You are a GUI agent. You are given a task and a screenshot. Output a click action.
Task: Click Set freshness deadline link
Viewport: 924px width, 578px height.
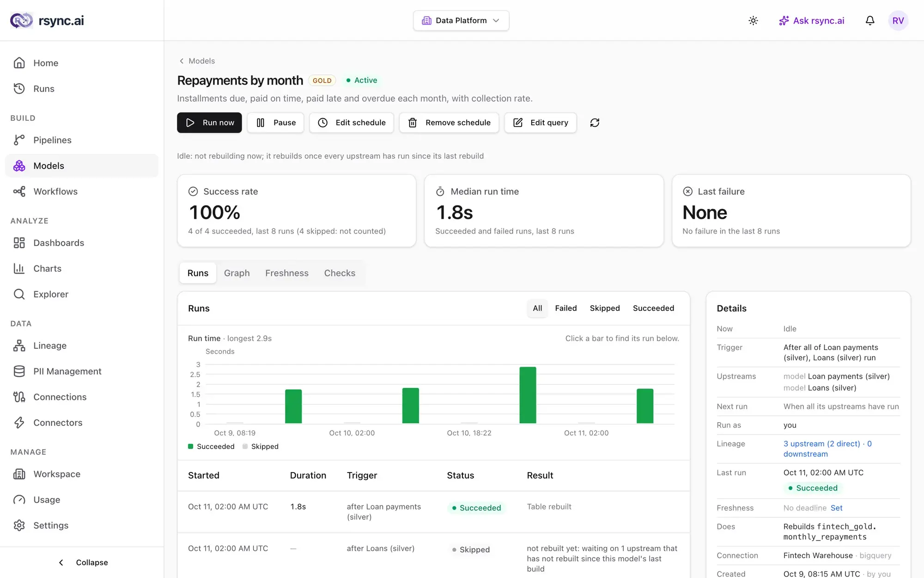coord(836,508)
